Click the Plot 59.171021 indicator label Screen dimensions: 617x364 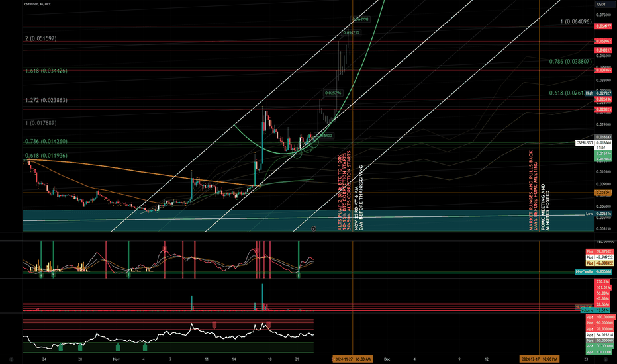600,252
